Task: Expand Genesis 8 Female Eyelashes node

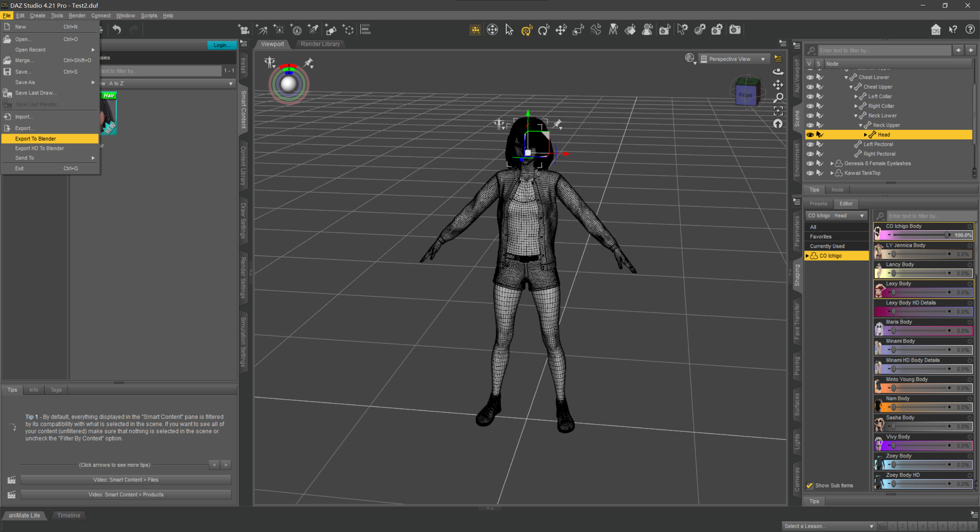Action: 832,163
